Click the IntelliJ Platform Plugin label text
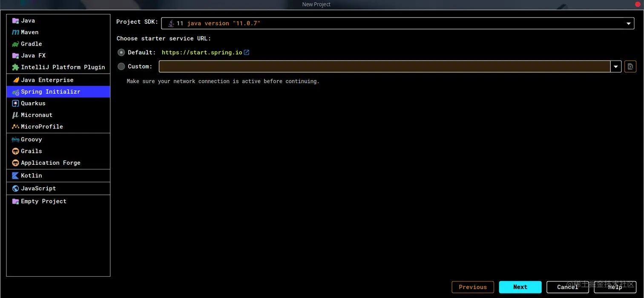 (x=63, y=67)
